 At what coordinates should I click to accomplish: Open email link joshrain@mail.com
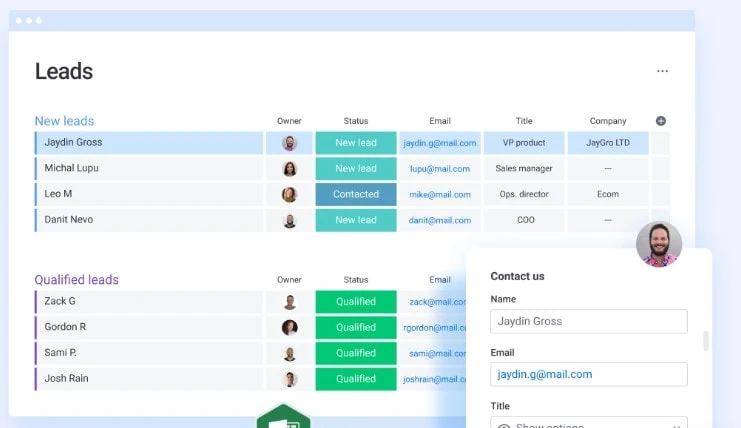[435, 379]
